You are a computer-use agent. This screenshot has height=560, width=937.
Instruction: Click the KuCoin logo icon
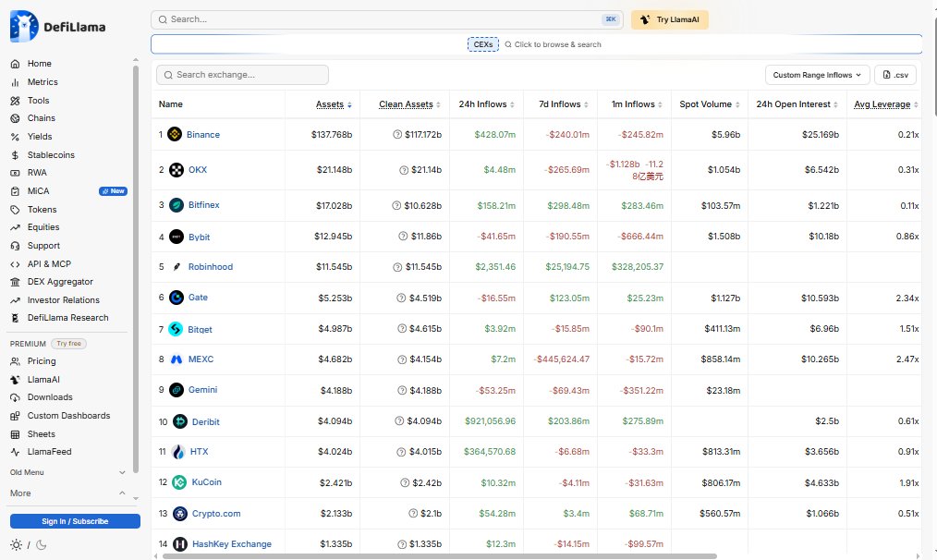pos(179,482)
